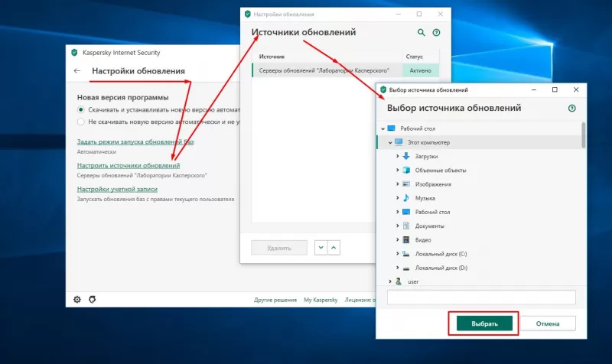Select Документы label in the folder tree
Viewport: 612px width, 364px height.
click(429, 226)
